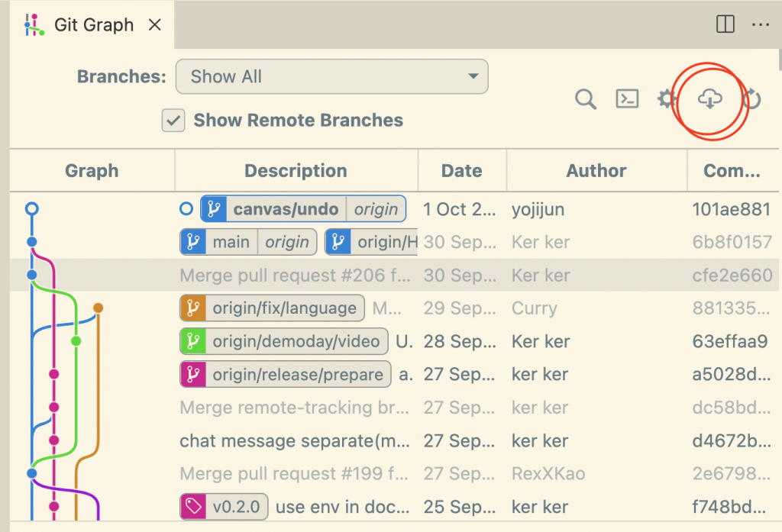Click the refresh icon

(x=752, y=99)
